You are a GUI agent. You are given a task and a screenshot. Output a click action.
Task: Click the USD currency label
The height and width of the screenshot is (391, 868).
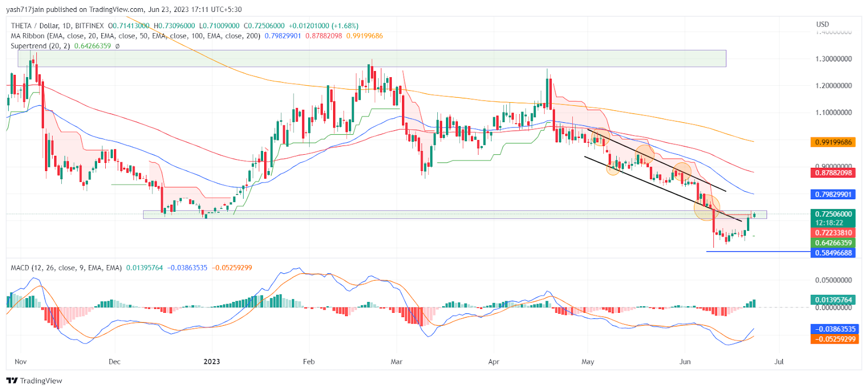click(x=822, y=24)
